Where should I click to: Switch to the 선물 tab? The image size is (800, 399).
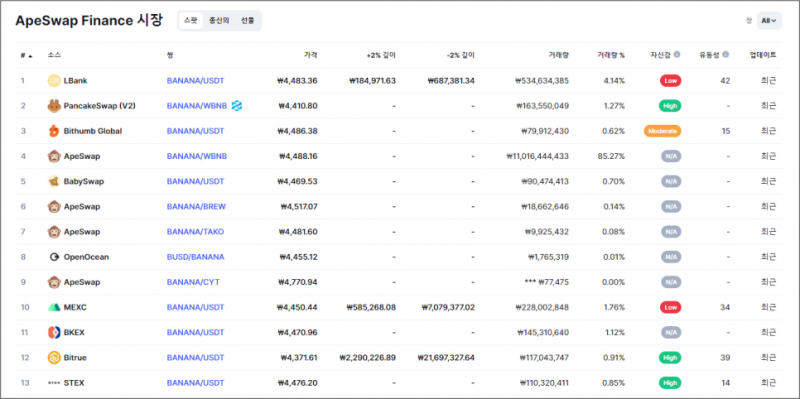pos(247,21)
